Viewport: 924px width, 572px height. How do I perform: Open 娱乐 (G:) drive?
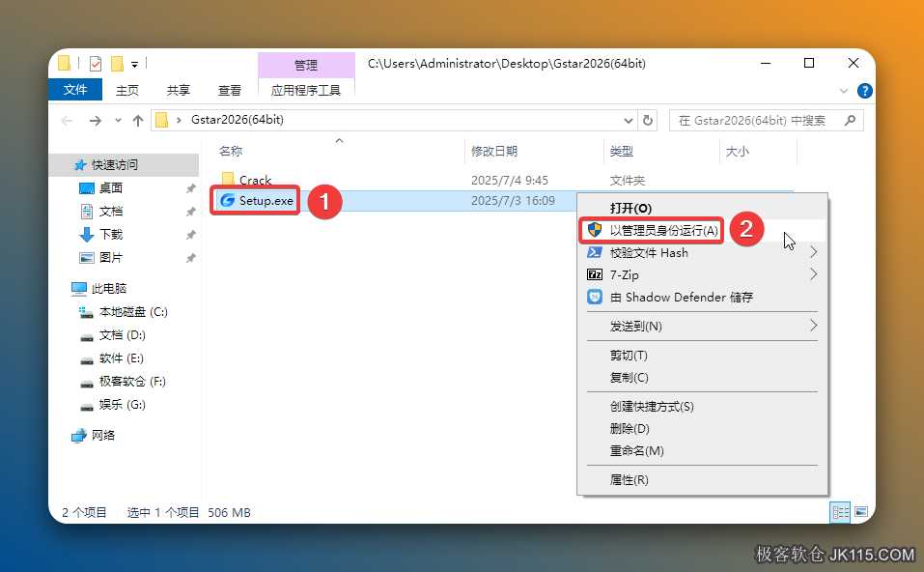pyautogui.click(x=122, y=404)
